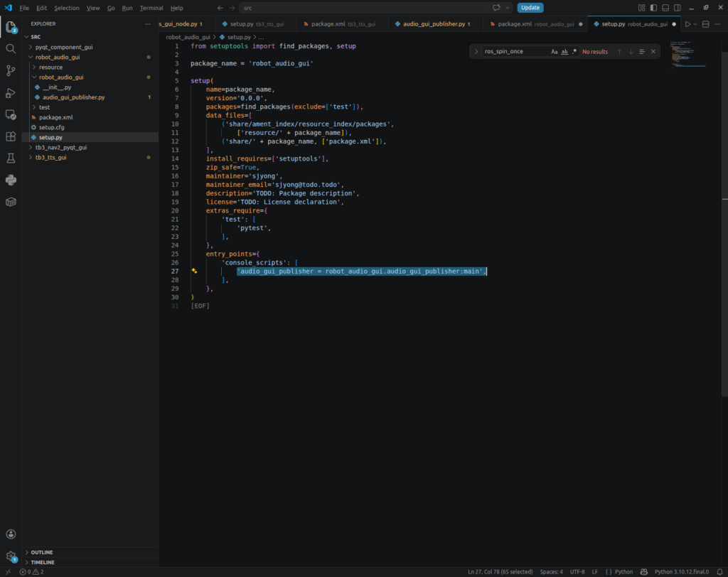Viewport: 728px width, 577px height.
Task: Open the Explorer view in activity bar
Action: tap(11, 27)
